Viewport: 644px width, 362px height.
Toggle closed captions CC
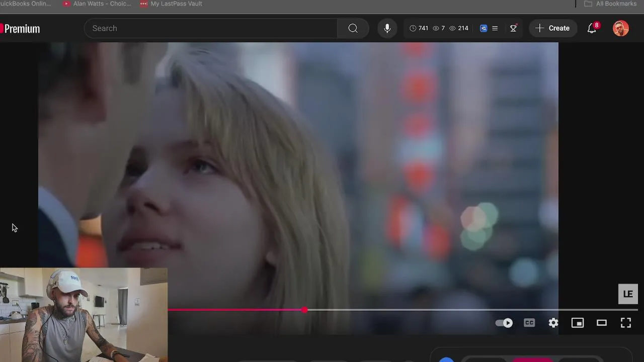(529, 323)
